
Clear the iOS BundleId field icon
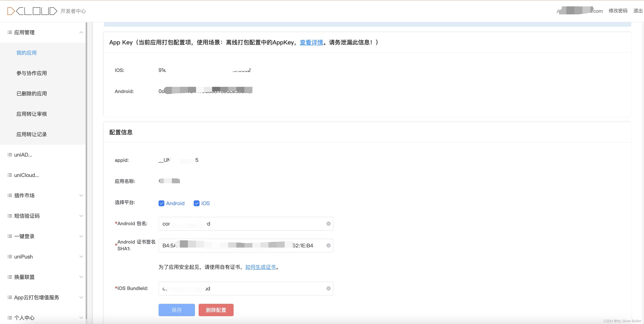click(x=328, y=289)
